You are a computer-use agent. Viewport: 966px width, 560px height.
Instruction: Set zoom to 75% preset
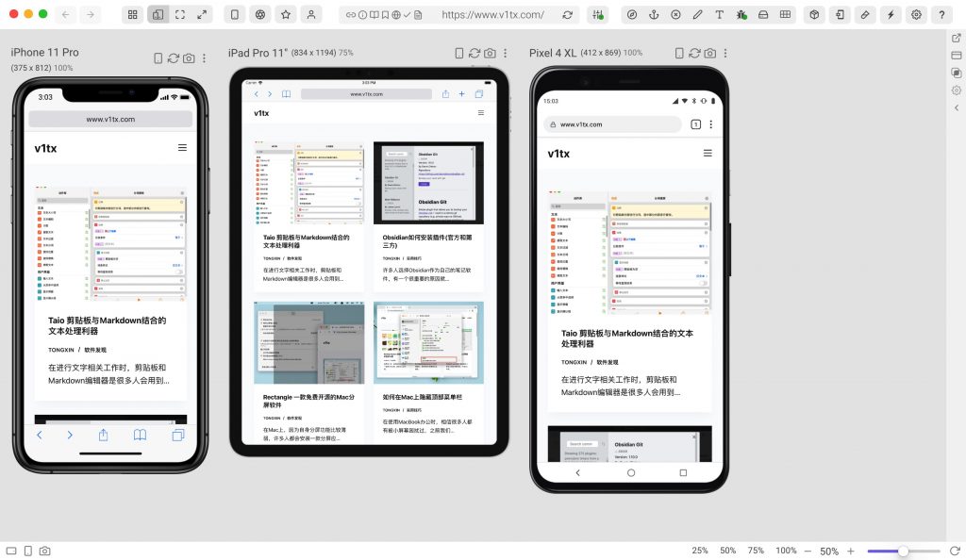point(756,551)
